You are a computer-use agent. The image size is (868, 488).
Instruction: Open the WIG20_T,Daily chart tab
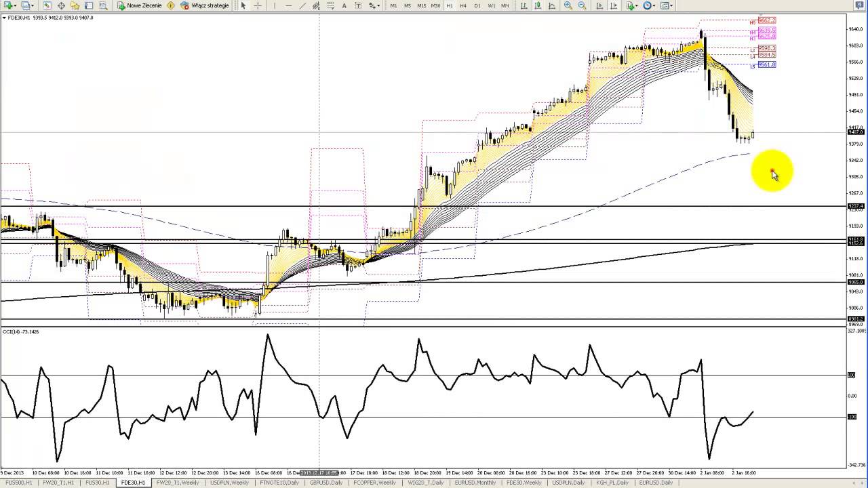point(427,483)
